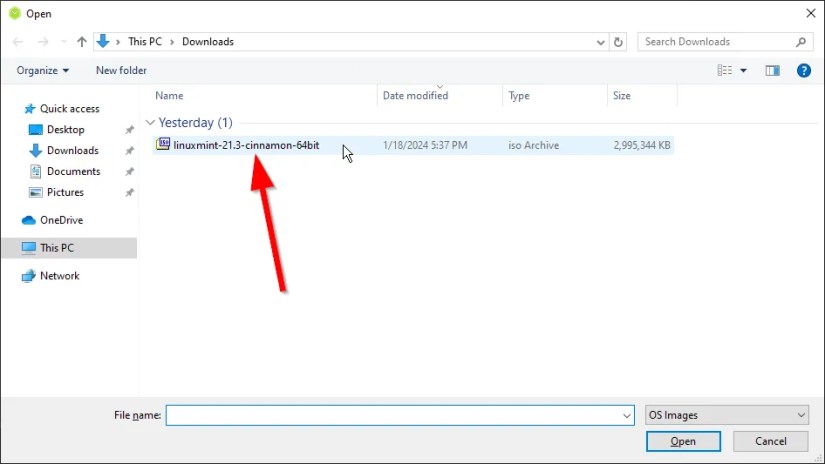
Task: Open the Organize menu
Action: coord(43,70)
